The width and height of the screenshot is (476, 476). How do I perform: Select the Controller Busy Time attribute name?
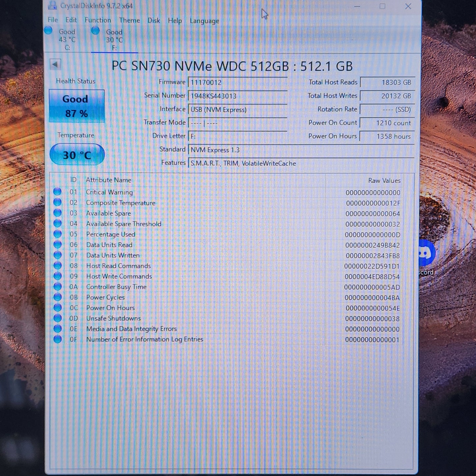116,287
